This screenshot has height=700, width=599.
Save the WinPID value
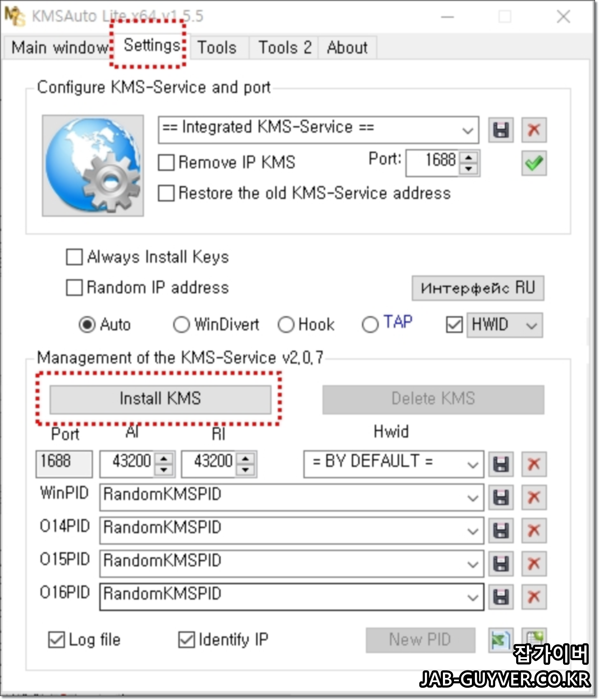501,497
